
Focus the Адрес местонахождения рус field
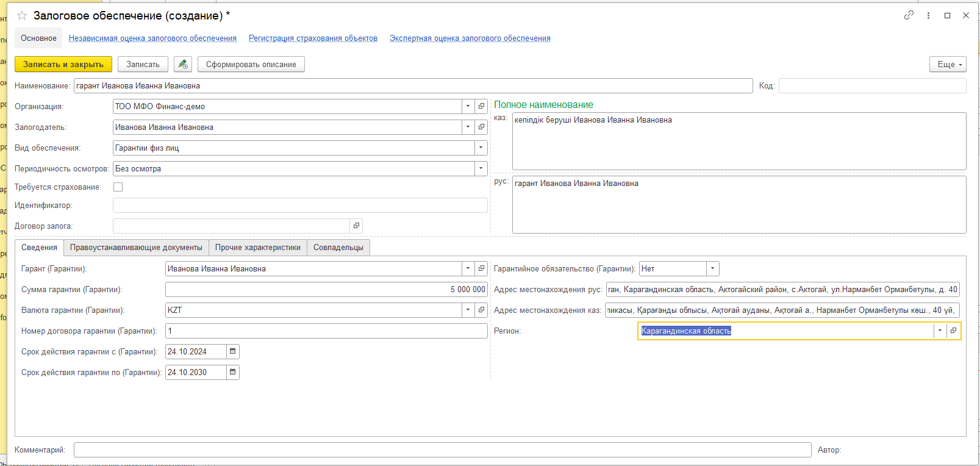(x=783, y=289)
